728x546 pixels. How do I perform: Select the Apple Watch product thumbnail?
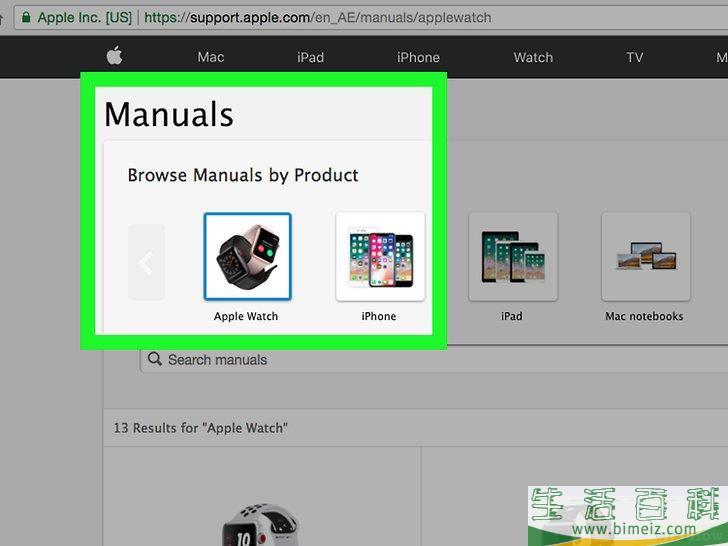tap(247, 256)
